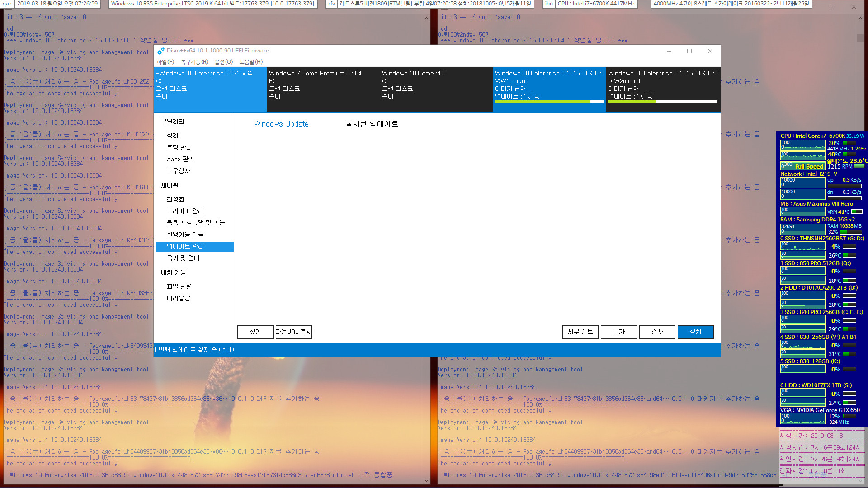Open 정리 in the utilities sidebar

pyautogui.click(x=173, y=136)
